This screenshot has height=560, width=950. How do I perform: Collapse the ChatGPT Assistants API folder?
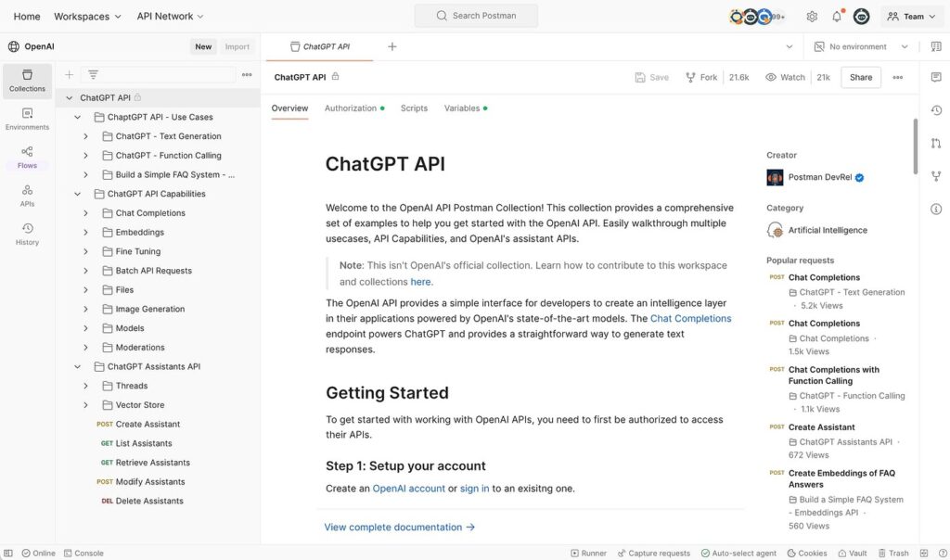click(x=78, y=366)
